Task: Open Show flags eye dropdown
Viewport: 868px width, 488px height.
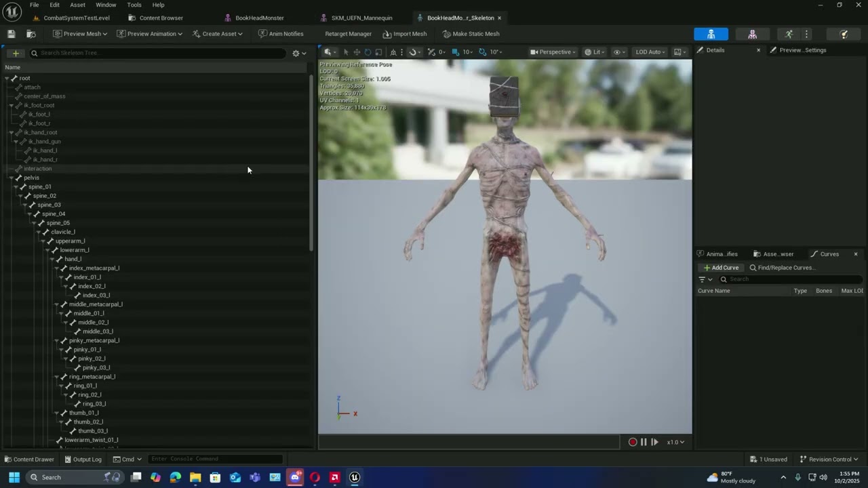Action: [619, 52]
